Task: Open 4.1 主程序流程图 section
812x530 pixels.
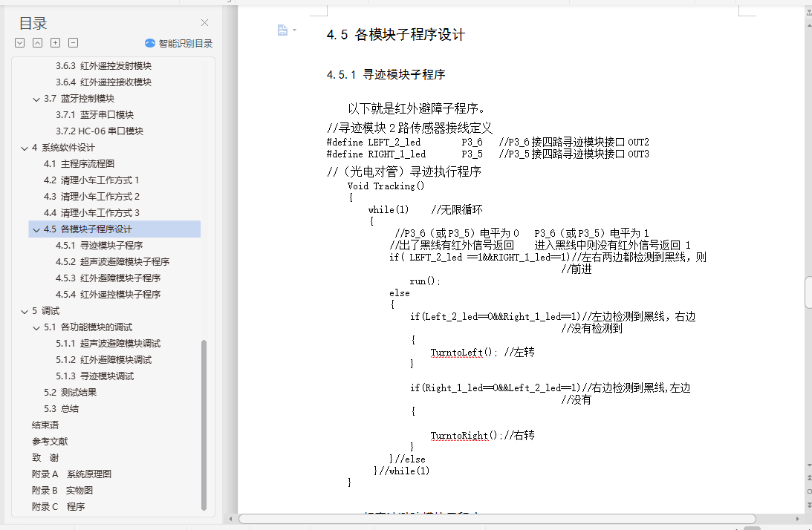Action: pyautogui.click(x=79, y=164)
